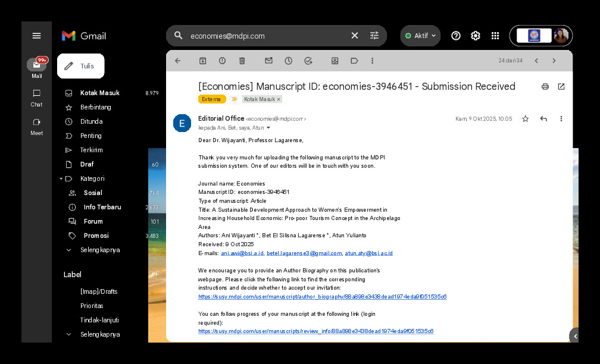Archive this email
Screen dimensions: 600x364
202,61
